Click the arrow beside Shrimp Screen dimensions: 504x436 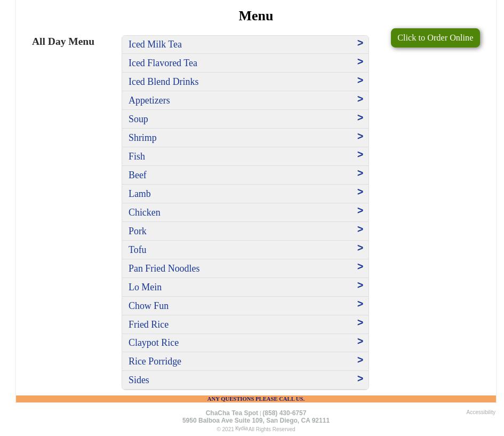tap(360, 137)
